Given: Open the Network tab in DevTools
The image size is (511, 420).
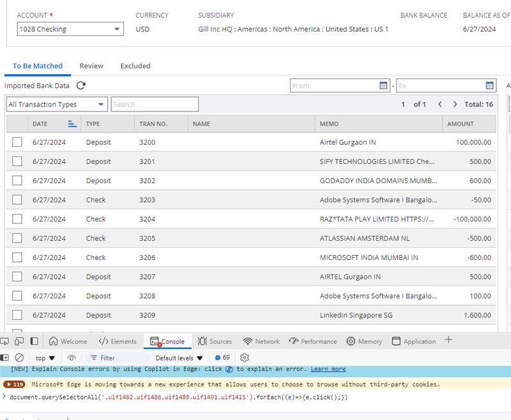Looking at the screenshot, I should coord(261,341).
